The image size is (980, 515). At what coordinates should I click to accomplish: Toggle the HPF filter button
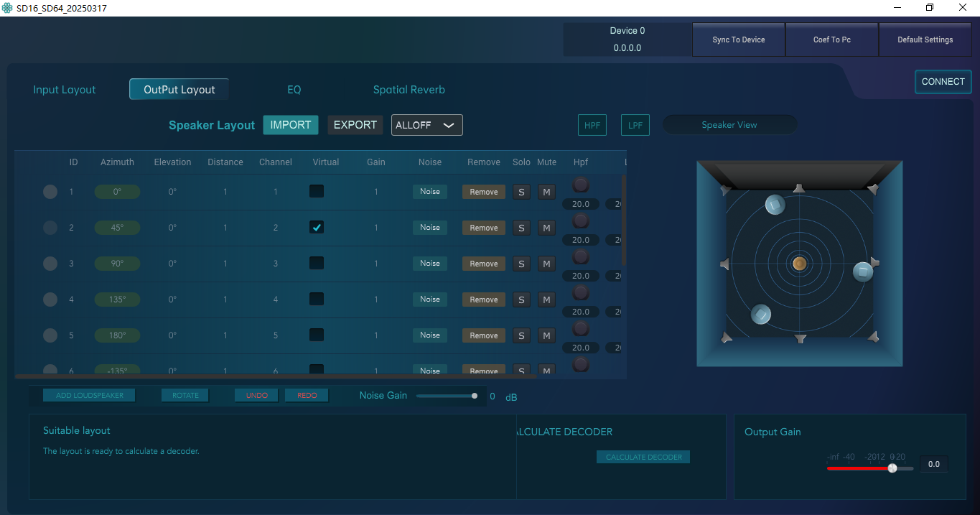point(592,125)
